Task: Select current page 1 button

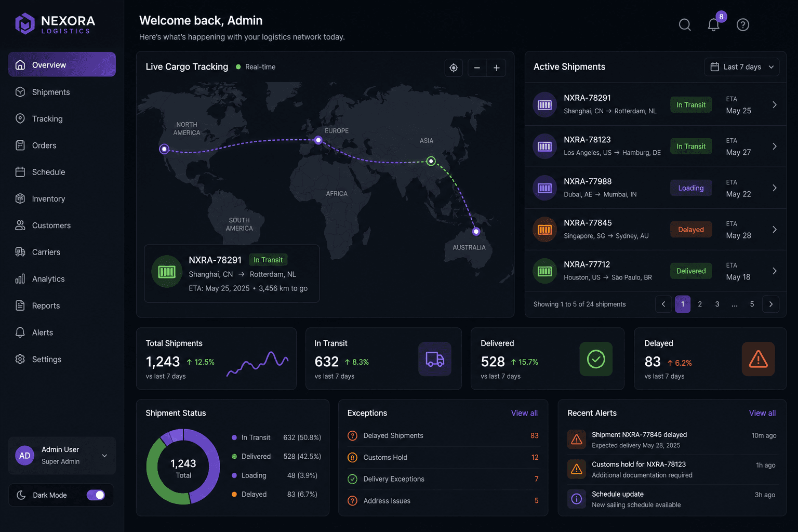Action: [x=683, y=304]
